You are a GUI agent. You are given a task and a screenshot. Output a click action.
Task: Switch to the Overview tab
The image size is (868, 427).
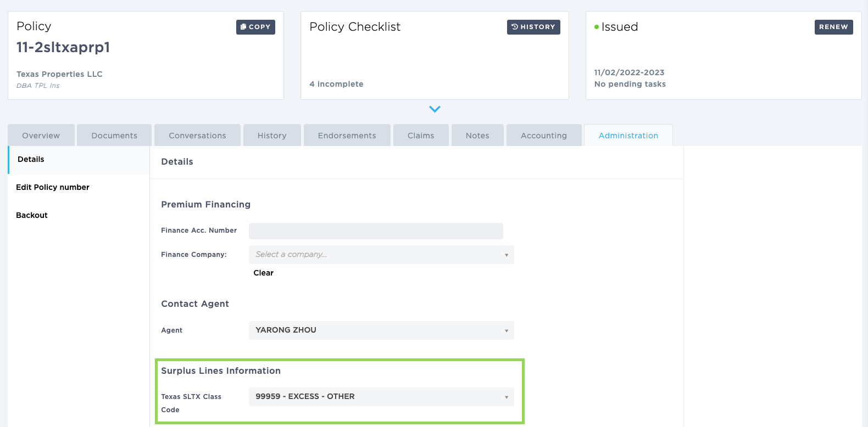point(41,136)
